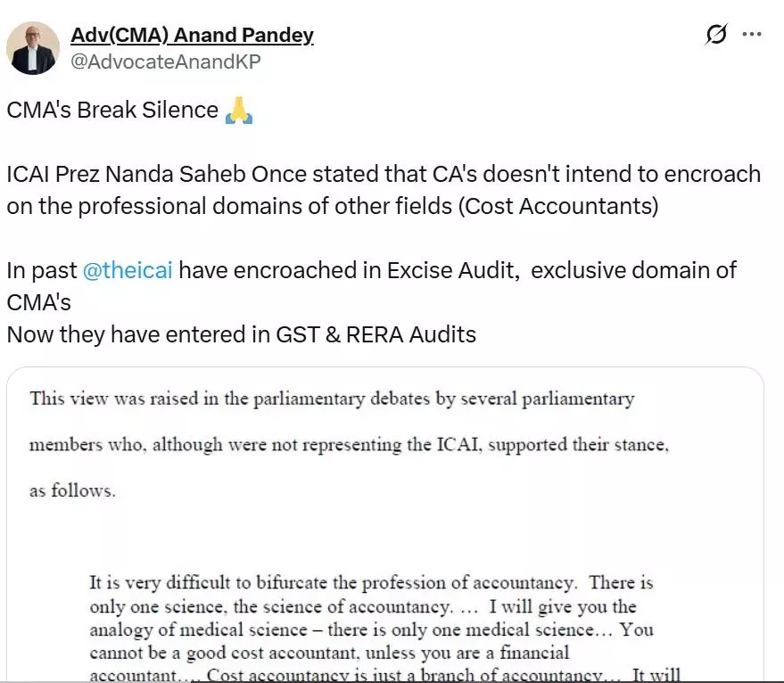Click the 'CMA's Break Silence' line
784x683 pixels.
pyautogui.click(x=112, y=110)
